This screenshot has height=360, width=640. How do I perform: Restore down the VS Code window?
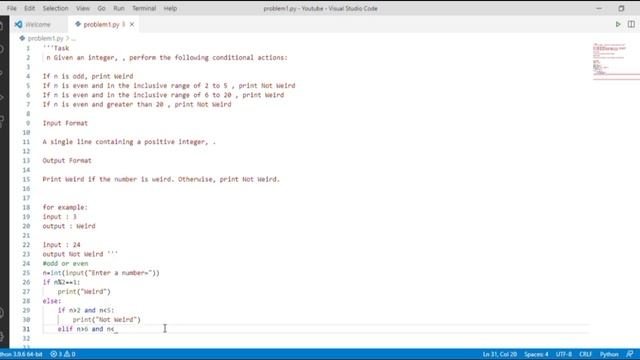(x=621, y=8)
